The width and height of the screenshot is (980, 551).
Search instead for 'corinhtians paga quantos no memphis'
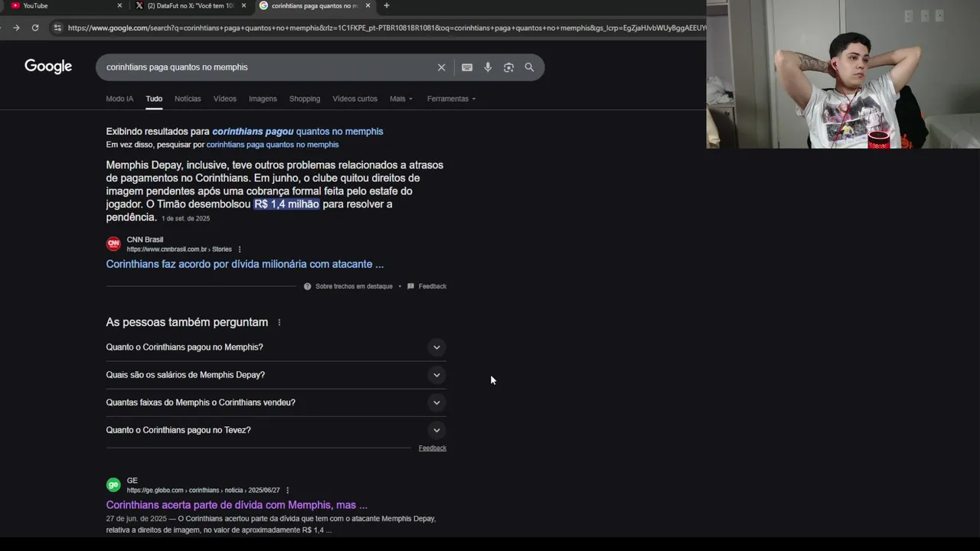coord(273,145)
